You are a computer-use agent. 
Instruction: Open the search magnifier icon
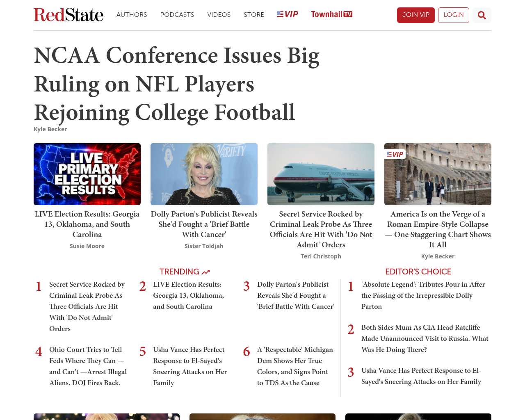point(482,15)
